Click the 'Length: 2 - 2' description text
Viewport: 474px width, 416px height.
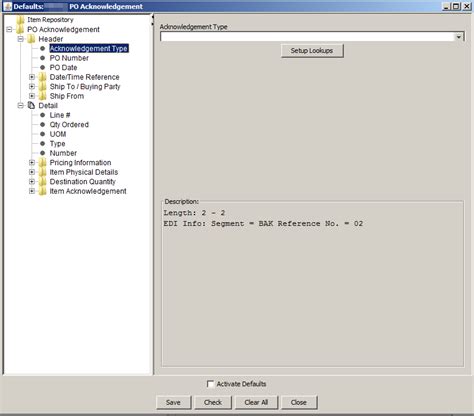coord(194,213)
